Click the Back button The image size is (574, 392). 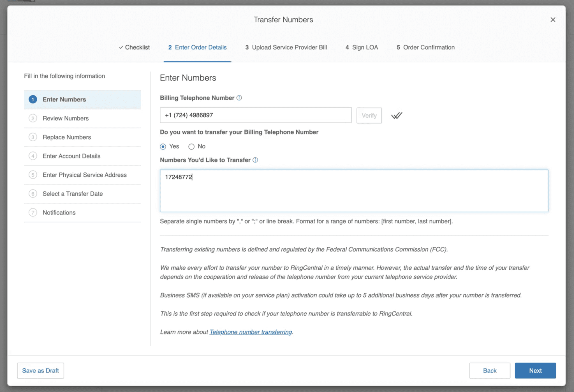[x=490, y=371]
